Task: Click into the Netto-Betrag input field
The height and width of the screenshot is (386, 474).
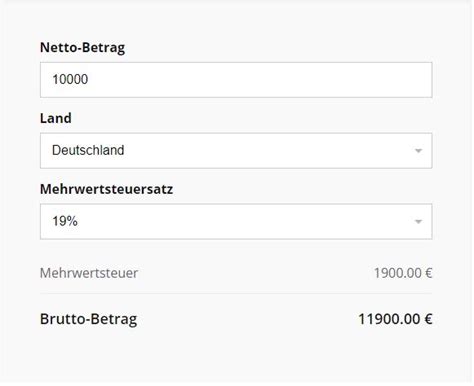Action: point(236,80)
